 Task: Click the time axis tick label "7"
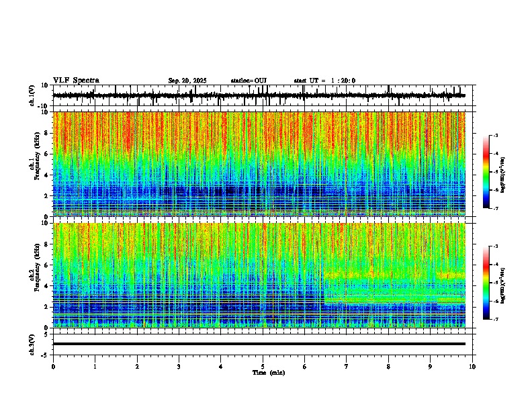click(347, 367)
